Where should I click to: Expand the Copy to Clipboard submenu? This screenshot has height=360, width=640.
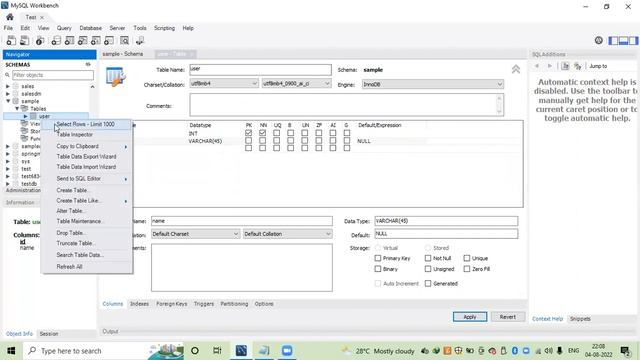(x=88, y=146)
